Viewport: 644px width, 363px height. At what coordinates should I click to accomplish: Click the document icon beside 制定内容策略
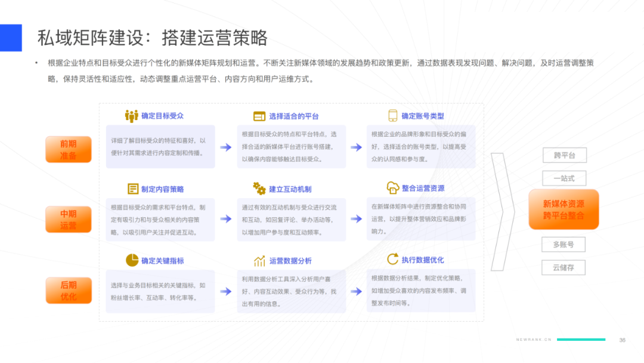click(x=132, y=189)
